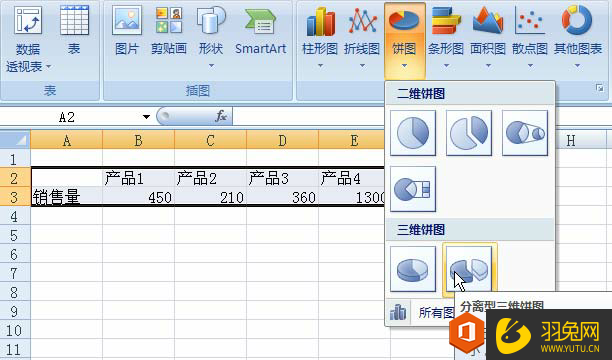
Task: Choose the basic 2D pie chart
Action: pos(413,133)
